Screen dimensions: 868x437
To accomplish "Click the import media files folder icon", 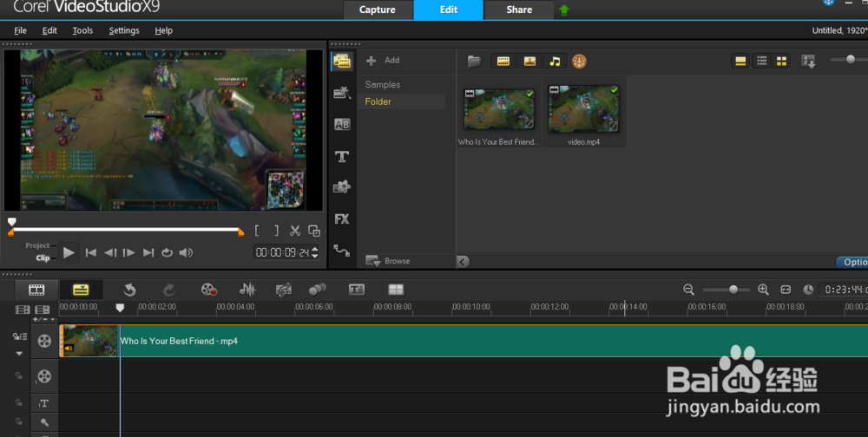I will (x=474, y=62).
